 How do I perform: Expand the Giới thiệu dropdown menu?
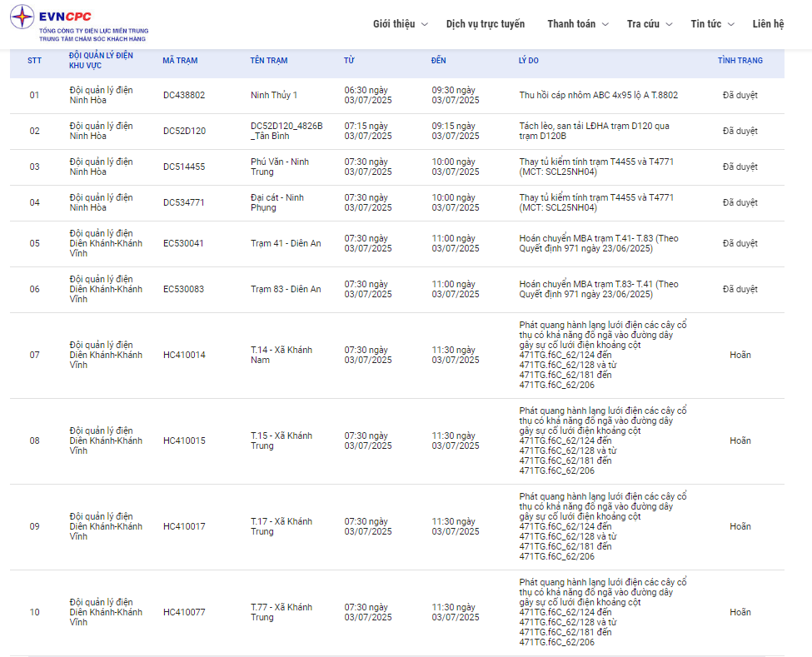[400, 24]
